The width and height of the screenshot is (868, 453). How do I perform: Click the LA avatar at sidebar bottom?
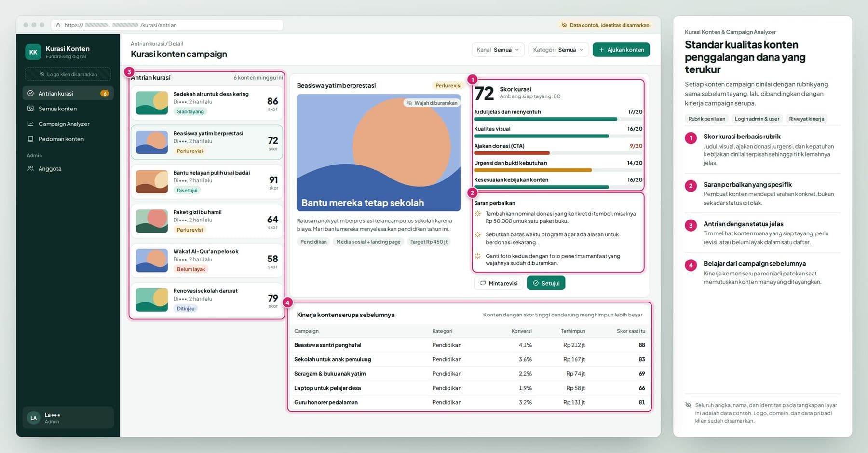click(33, 418)
